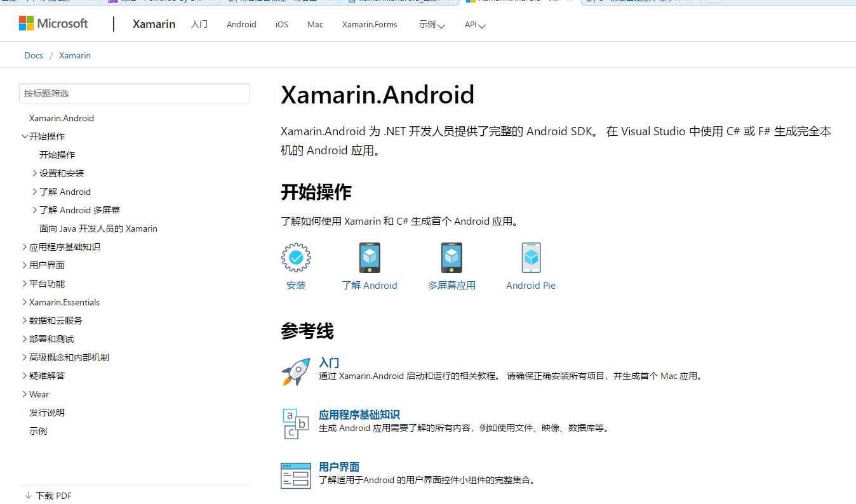
Task: Expand the 设置和安装 tree node
Action: coord(35,173)
